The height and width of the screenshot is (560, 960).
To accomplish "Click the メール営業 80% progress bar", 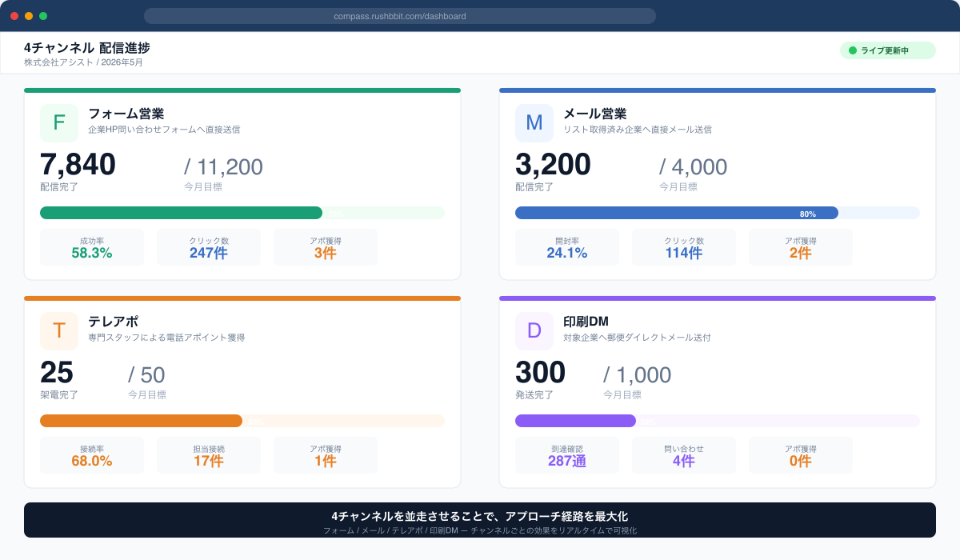I will (718, 213).
